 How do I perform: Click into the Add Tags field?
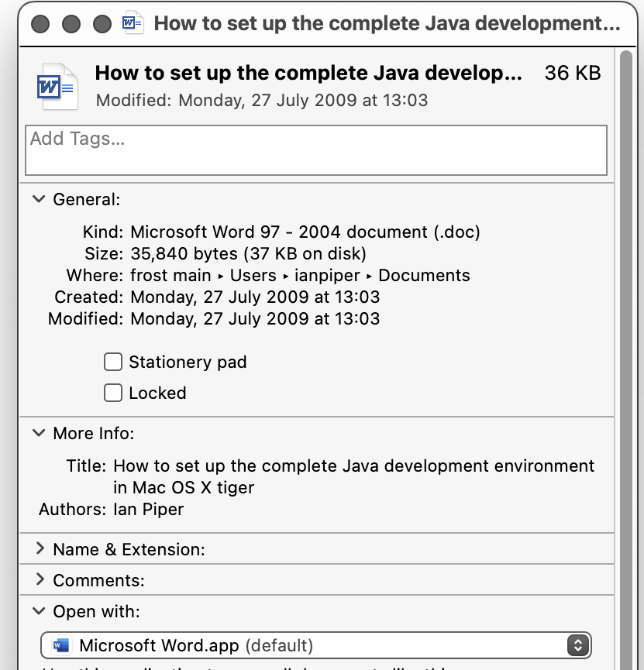316,150
